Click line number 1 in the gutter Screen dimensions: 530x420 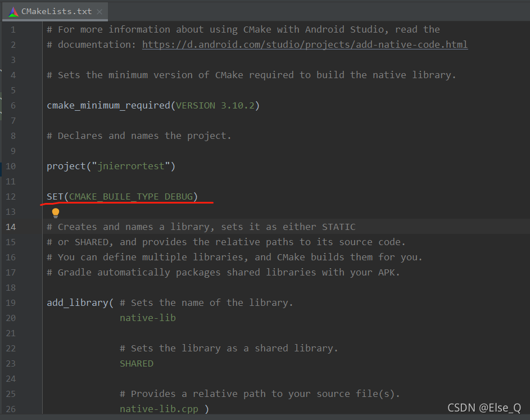[12, 29]
